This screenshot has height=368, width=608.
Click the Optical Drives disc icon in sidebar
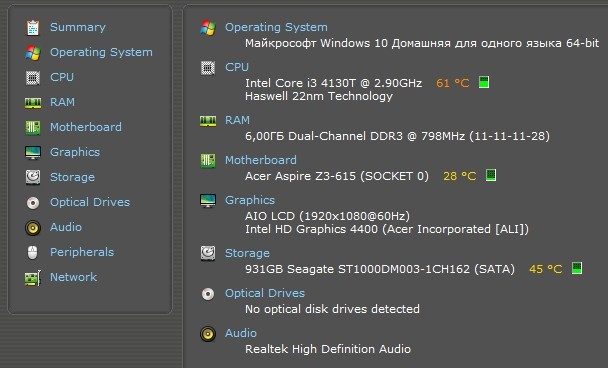pos(33,202)
